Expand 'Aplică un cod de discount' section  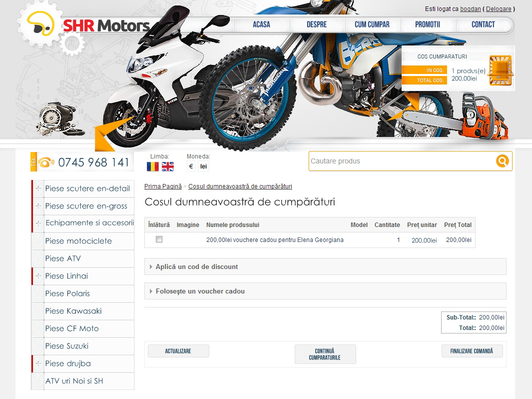197,266
